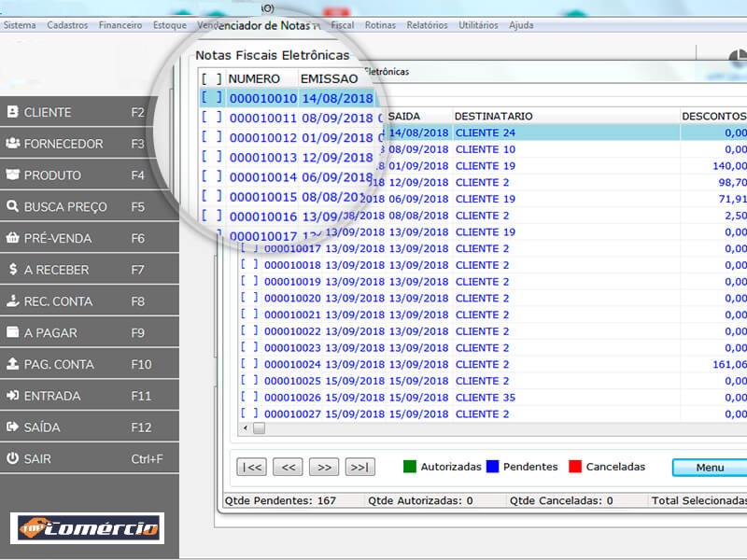Toggle checkbox for nota 000010020
Viewport: 747px width, 560px height.
(249, 298)
